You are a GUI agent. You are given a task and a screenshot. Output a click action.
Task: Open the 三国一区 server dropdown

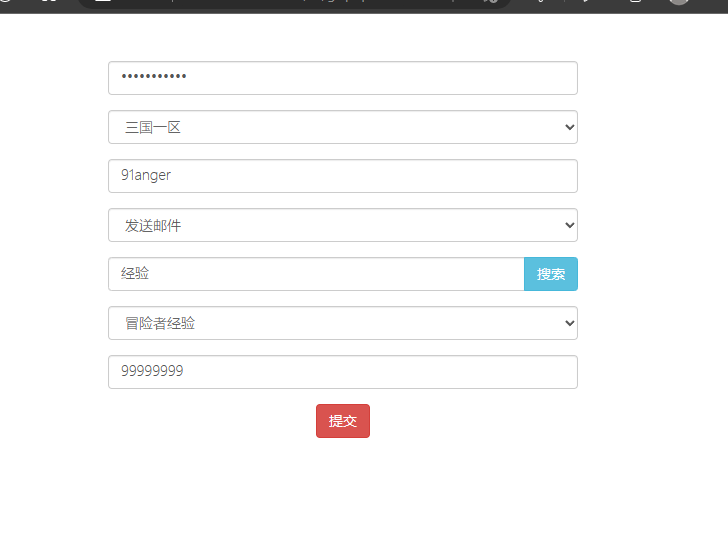click(342, 127)
